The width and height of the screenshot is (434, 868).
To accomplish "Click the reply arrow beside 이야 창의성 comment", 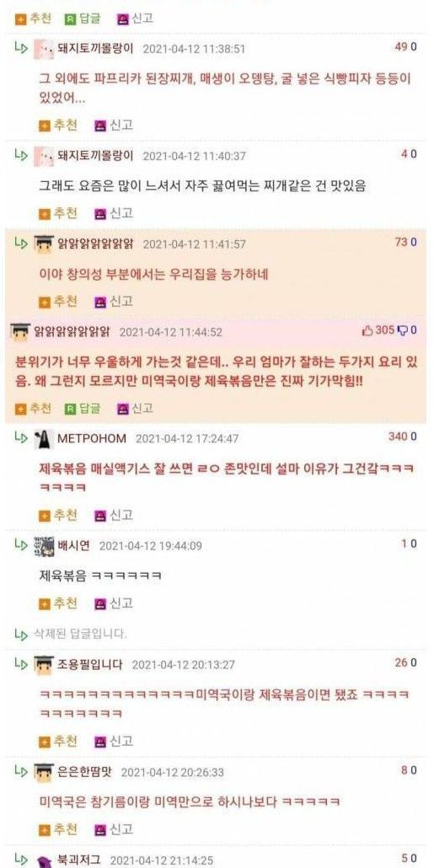I will click(x=21, y=243).
